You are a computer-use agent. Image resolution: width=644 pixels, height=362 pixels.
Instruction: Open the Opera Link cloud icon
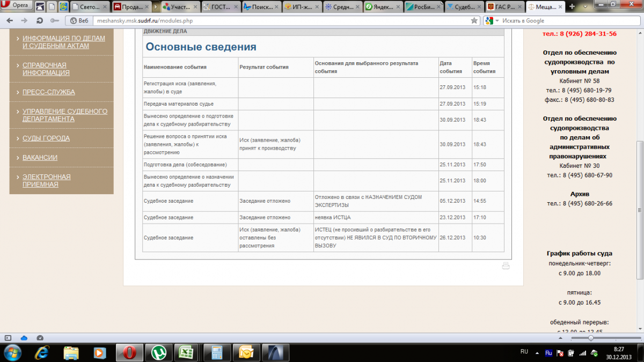coord(24,338)
